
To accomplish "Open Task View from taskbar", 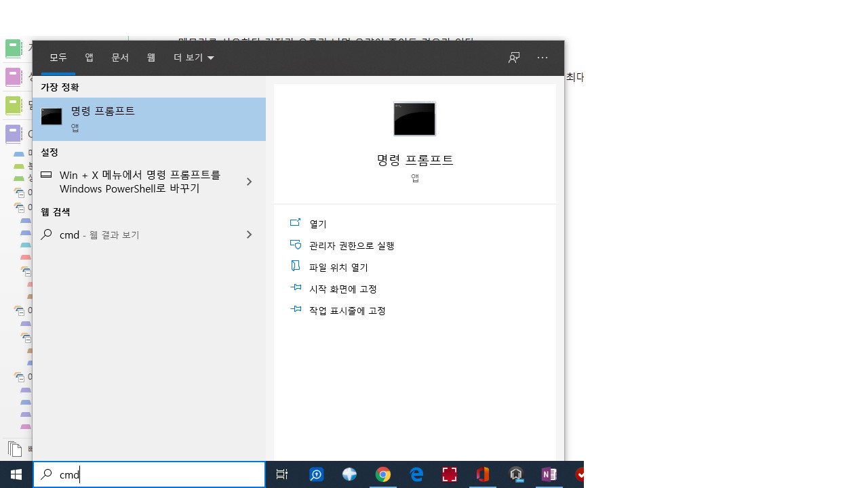I will coord(282,474).
